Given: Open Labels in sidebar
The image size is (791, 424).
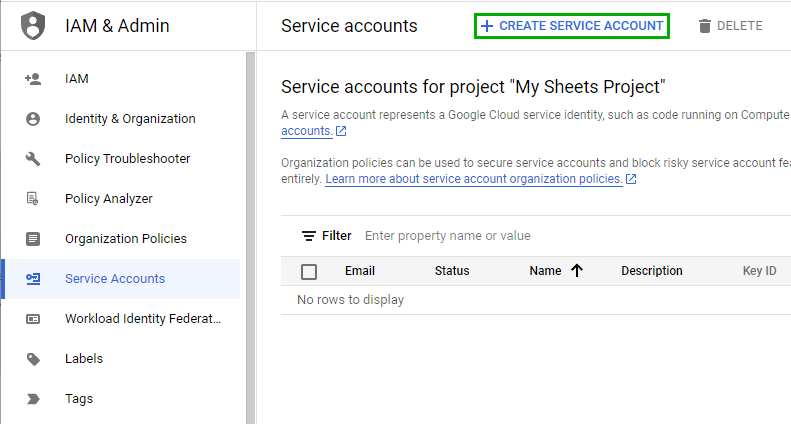Looking at the screenshot, I should click(84, 359).
